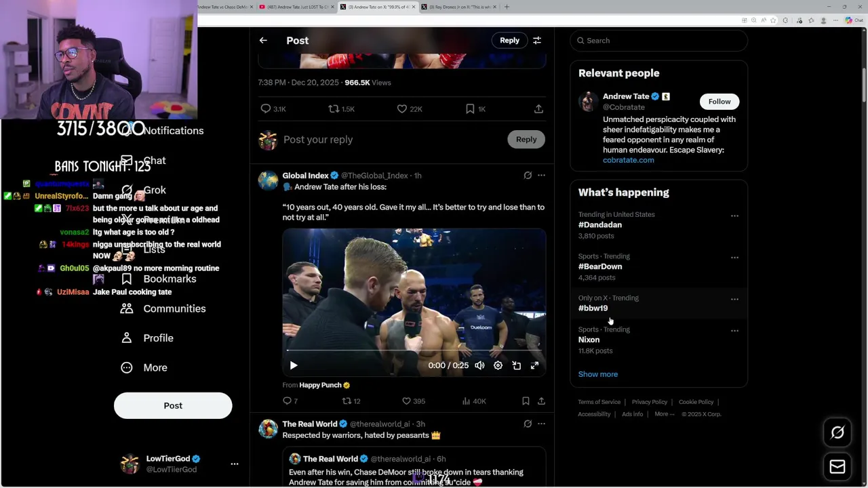The height and width of the screenshot is (488, 868).
Task: Follow Andrew Tate in Relevant people
Action: (x=719, y=102)
